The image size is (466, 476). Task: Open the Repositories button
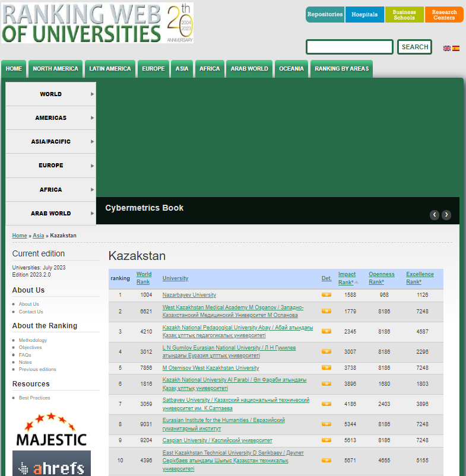click(x=325, y=14)
